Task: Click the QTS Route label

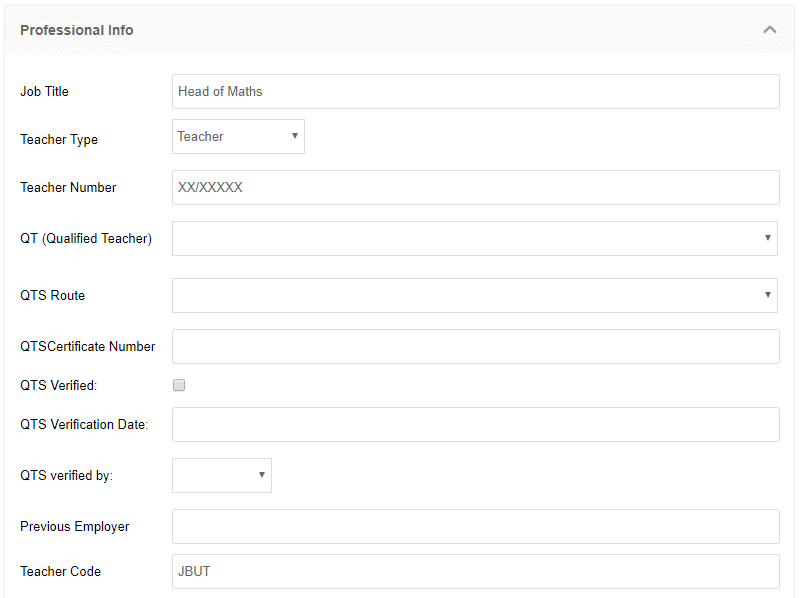Action: (x=52, y=295)
